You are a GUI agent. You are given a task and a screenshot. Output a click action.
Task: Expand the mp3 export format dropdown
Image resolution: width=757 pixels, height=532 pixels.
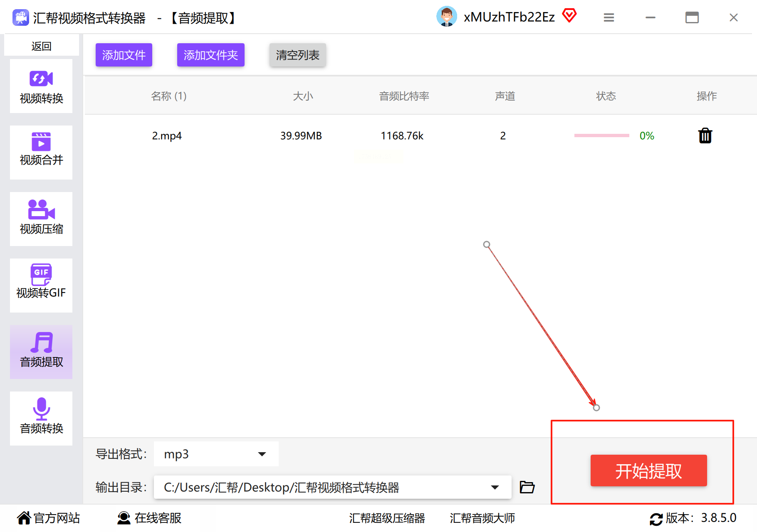(x=216, y=454)
